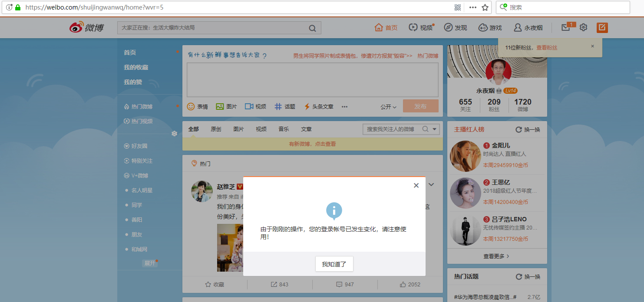This screenshot has height=302, width=644.
Task: Click the thumbs-up like icon 2052
Action: point(403,284)
